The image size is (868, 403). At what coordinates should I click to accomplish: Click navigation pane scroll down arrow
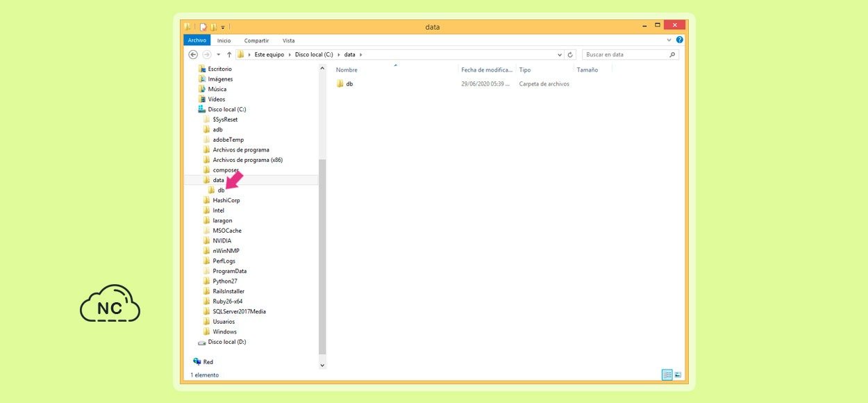pos(322,364)
